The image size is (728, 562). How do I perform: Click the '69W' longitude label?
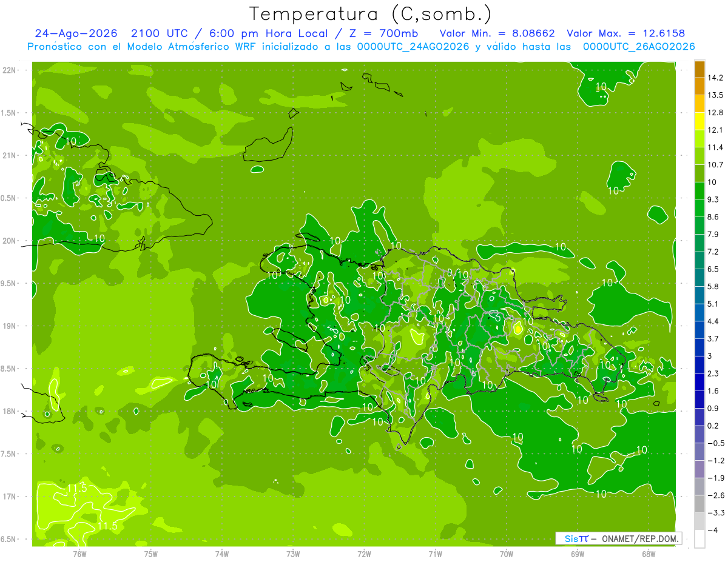click(x=577, y=554)
